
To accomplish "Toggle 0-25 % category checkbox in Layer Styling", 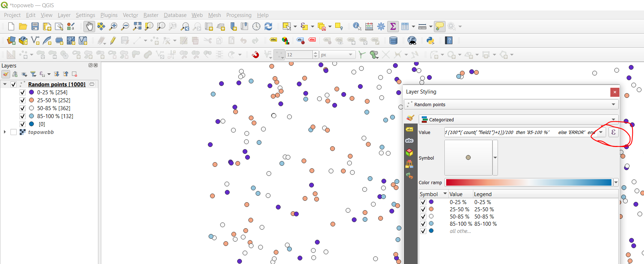I will 423,202.
